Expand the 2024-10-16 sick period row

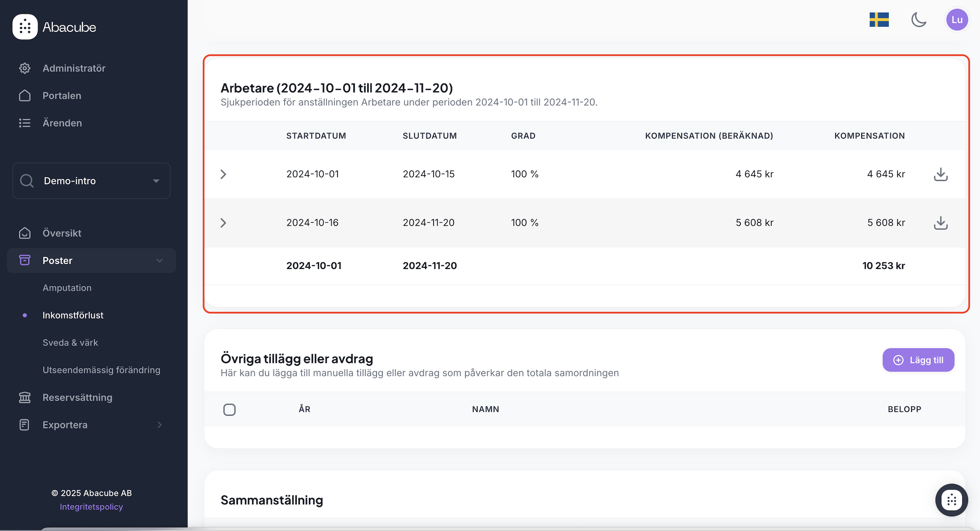[x=223, y=223]
